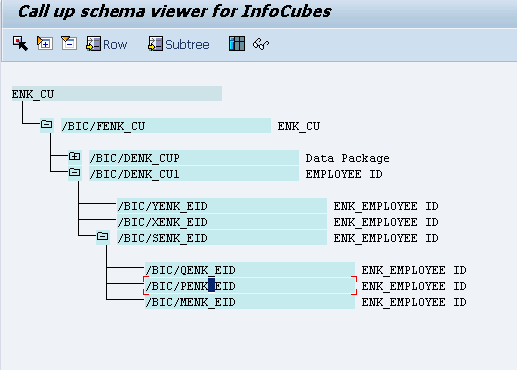Click the Data Package description text
The width and height of the screenshot is (517, 370).
coord(347,158)
